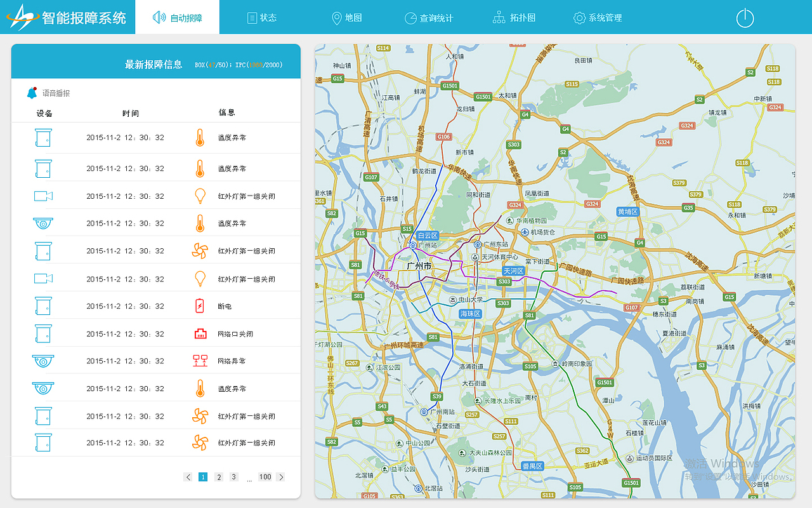This screenshot has width=812, height=508.
Task: Click the power shutdown icon
Action: (745, 18)
